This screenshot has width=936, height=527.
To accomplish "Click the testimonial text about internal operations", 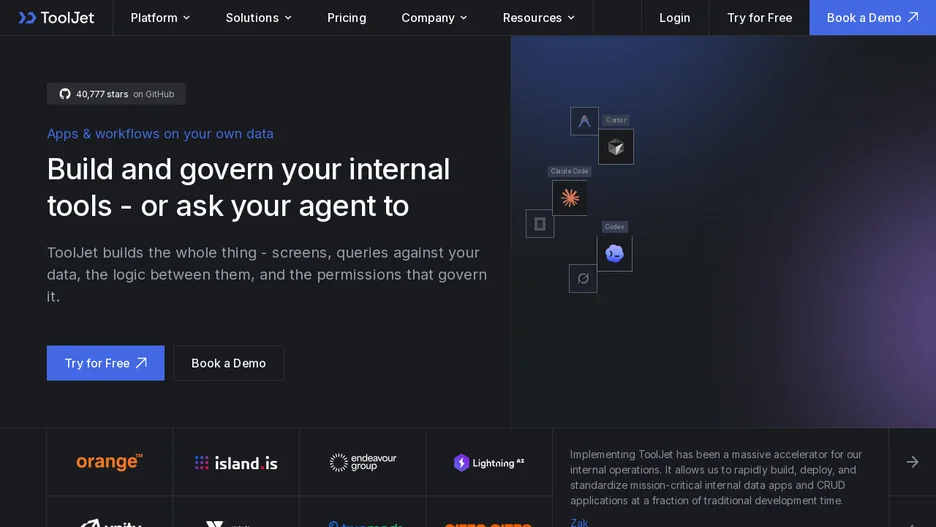I will [716, 477].
